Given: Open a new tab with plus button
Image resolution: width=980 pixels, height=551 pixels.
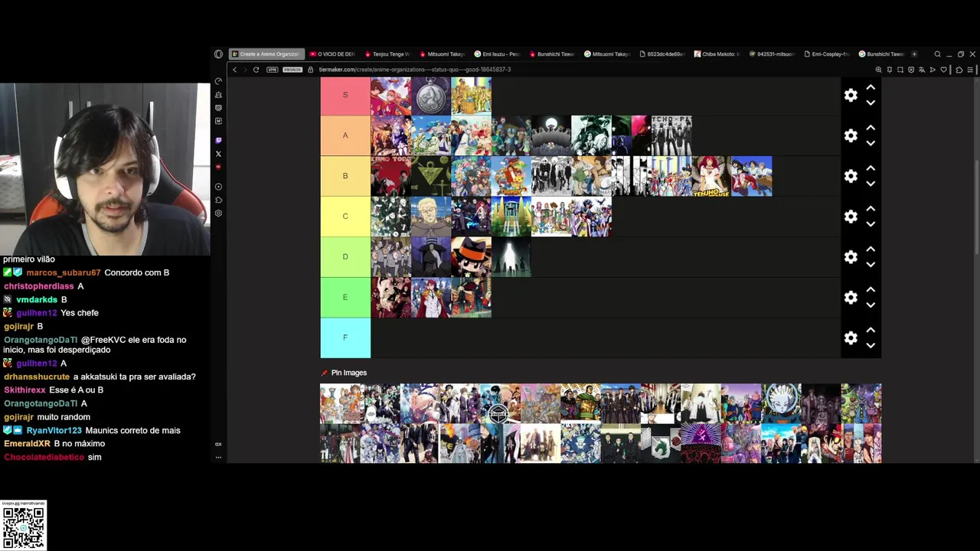Looking at the screenshot, I should pos(914,54).
